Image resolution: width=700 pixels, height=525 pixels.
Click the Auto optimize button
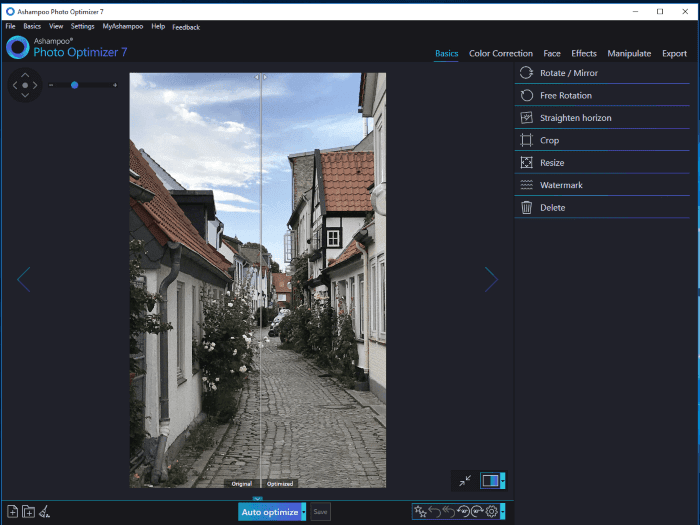tap(270, 512)
